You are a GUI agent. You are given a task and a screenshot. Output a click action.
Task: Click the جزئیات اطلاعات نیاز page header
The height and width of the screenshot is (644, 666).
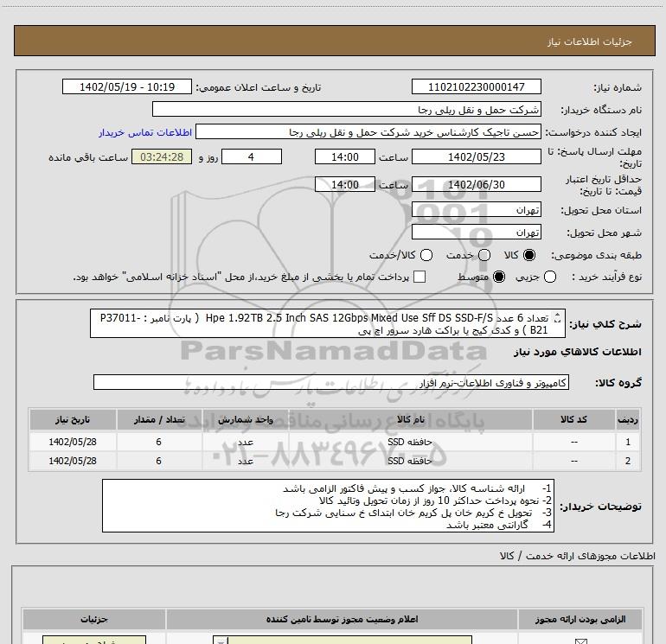[335, 41]
